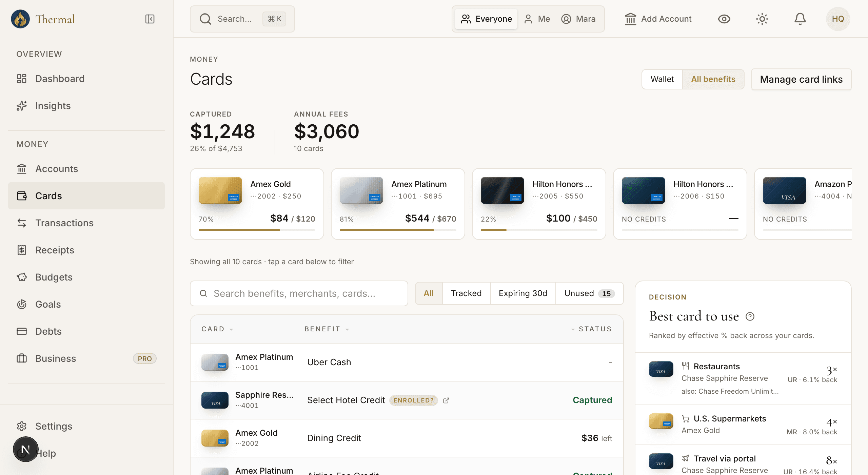Click the Debts card icon
The width and height of the screenshot is (868, 475).
click(22, 331)
